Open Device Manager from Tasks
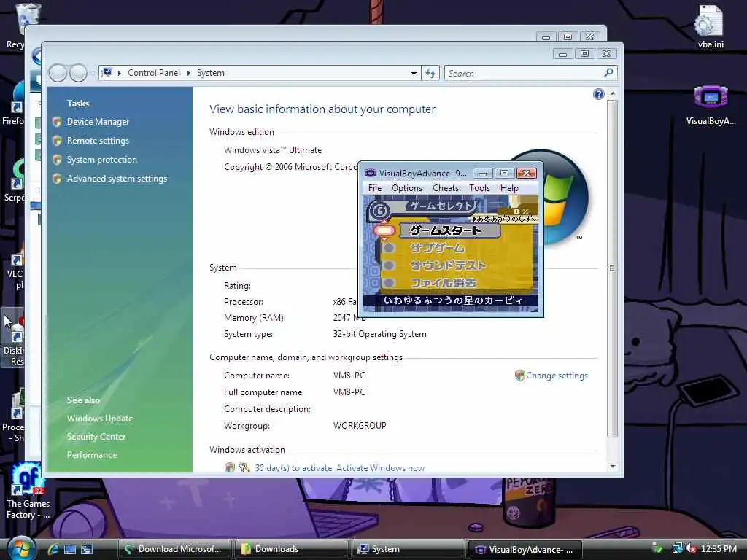 [x=98, y=122]
